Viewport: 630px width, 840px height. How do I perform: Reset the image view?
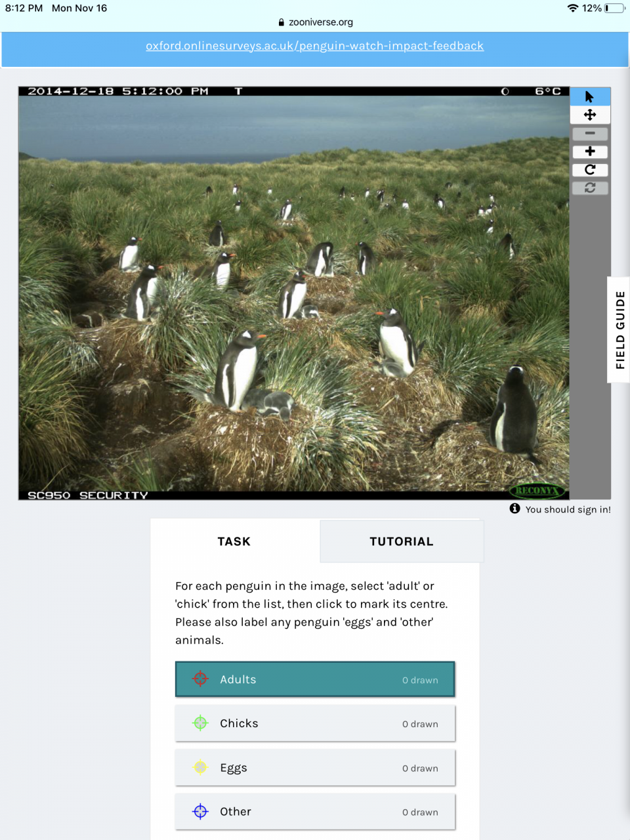point(590,188)
